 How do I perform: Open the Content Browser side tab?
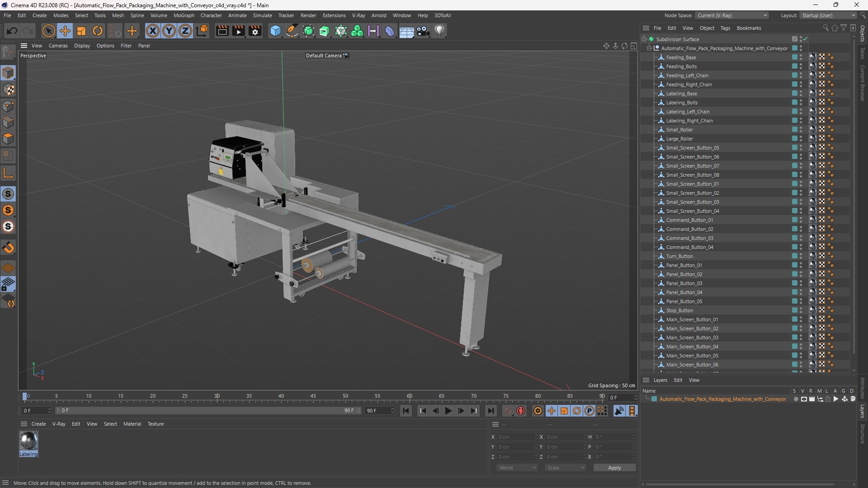863,83
